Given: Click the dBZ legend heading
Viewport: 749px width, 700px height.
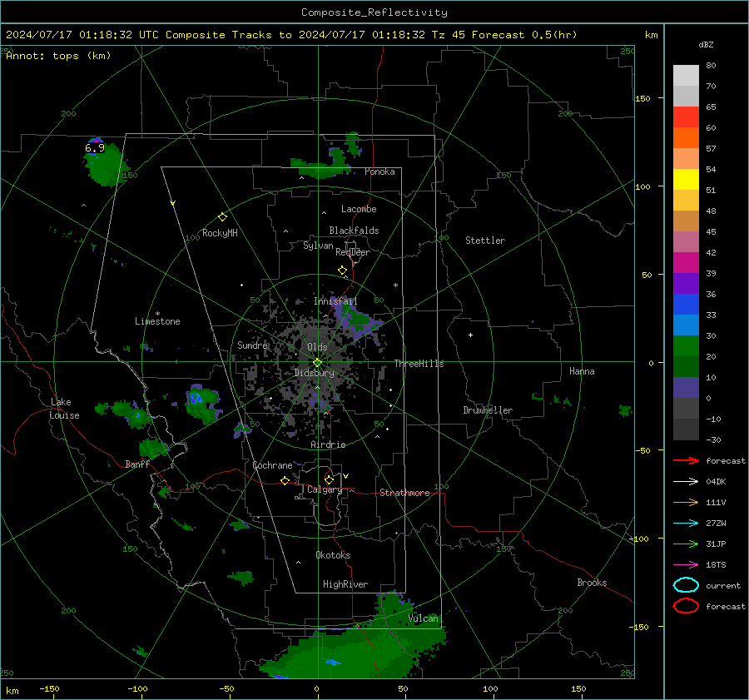Looking at the screenshot, I should click(706, 45).
